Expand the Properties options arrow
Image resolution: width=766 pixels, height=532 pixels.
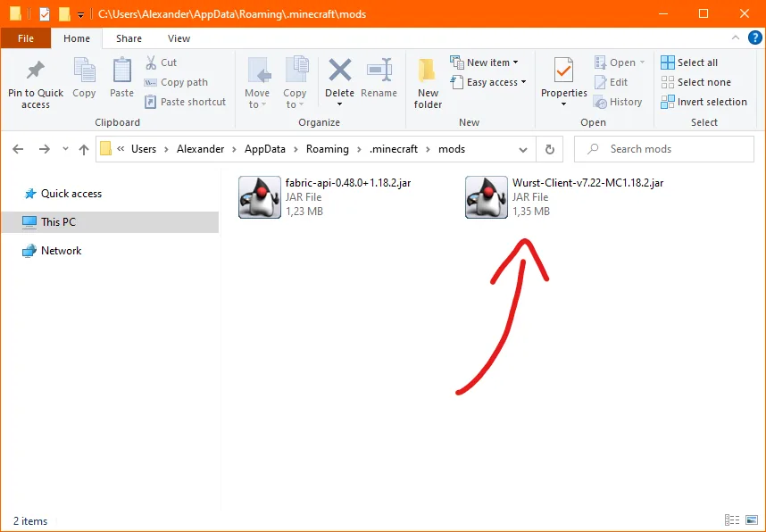[563, 104]
